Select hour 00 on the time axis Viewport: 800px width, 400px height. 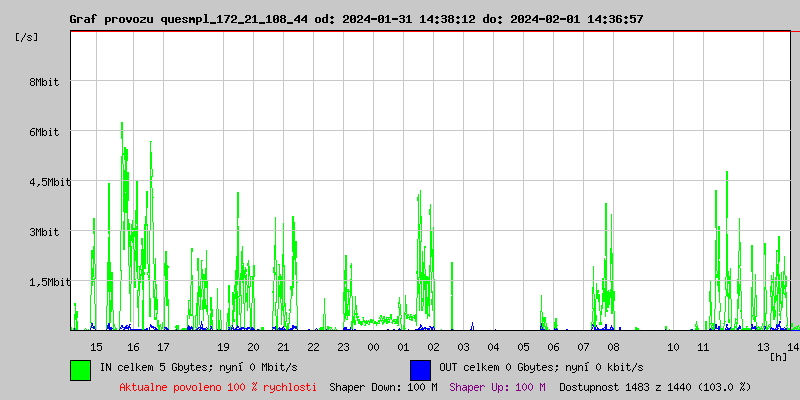pos(373,346)
